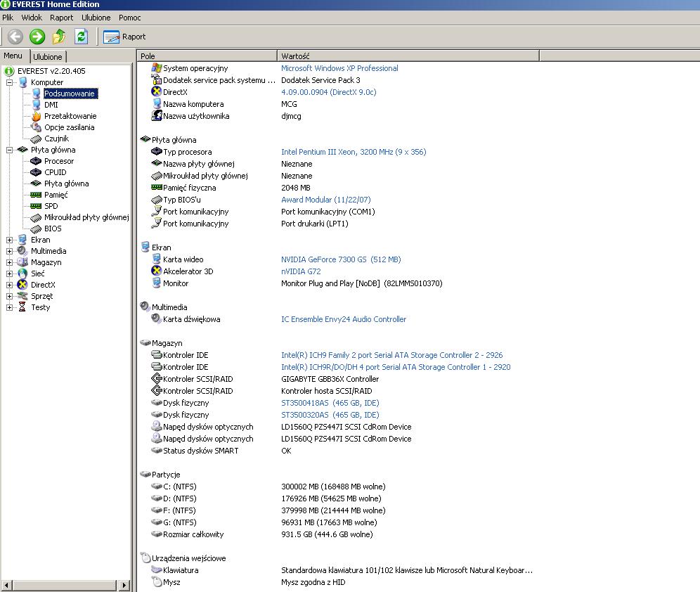
Task: Click the Karta dźwiękowa speaker icon
Action: [x=156, y=318]
